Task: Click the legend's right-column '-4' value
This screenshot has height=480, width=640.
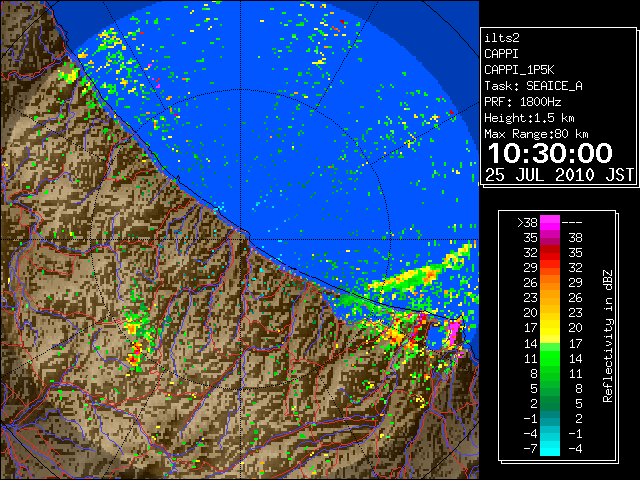Action: (x=575, y=449)
